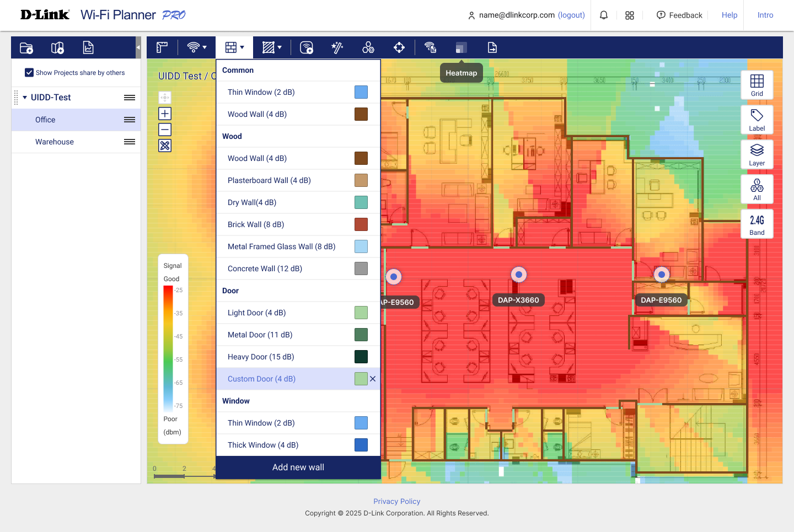
Task: Zoom in with the plus button
Action: click(165, 114)
